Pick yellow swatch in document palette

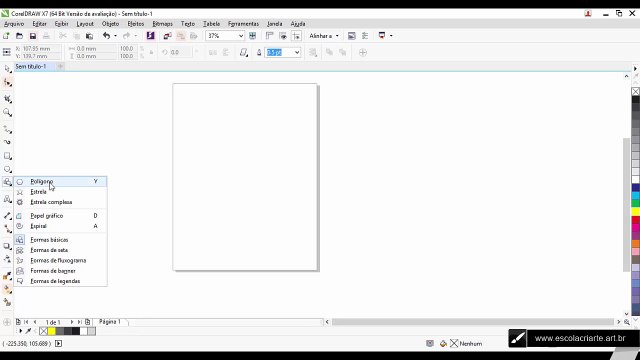tap(51, 331)
